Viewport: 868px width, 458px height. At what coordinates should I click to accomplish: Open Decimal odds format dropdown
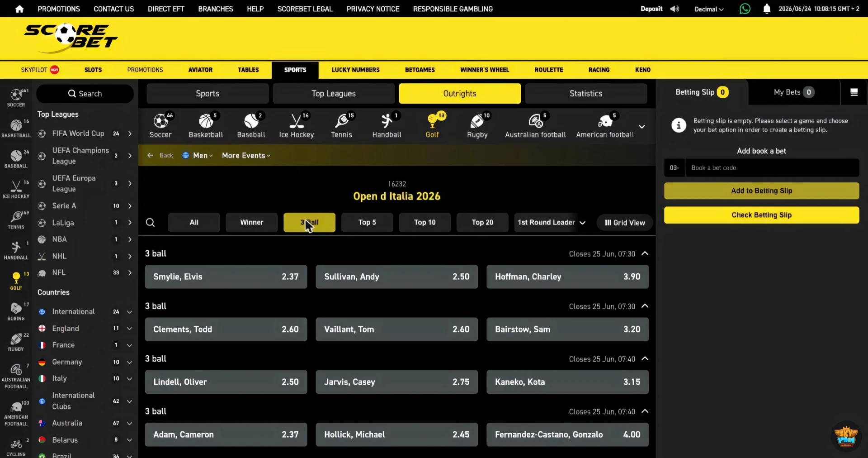[x=709, y=9]
